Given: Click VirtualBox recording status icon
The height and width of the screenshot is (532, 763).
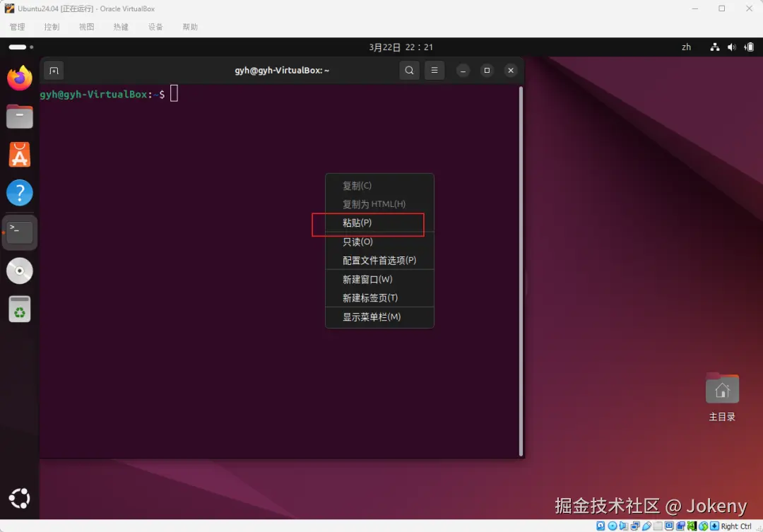Looking at the screenshot, I should 680,526.
